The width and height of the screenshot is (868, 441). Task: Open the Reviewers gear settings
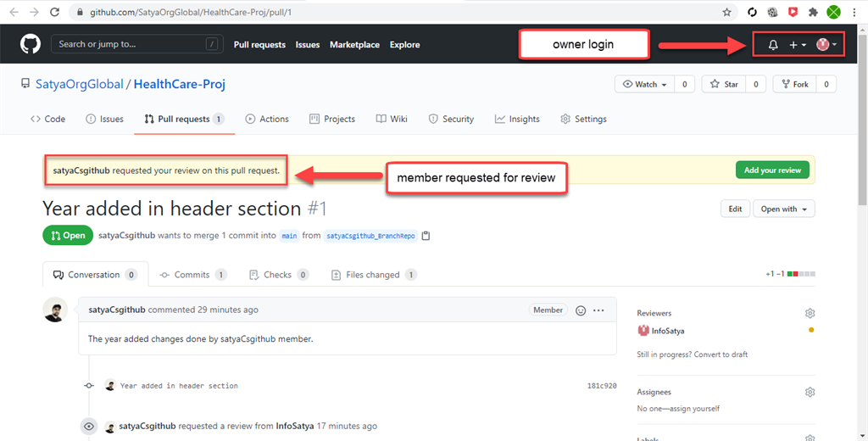click(810, 313)
